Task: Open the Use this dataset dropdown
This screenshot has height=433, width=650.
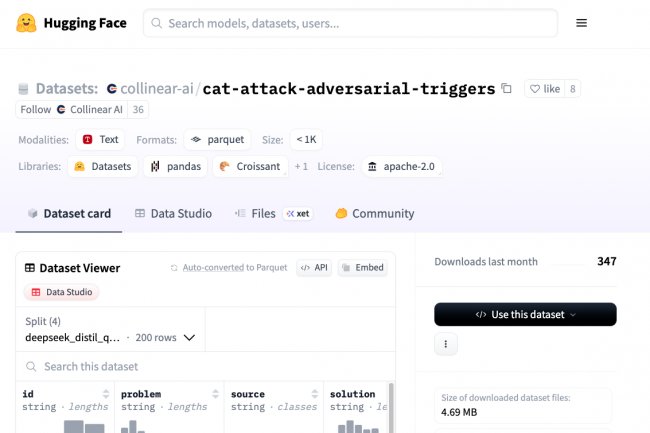Action: click(x=525, y=314)
